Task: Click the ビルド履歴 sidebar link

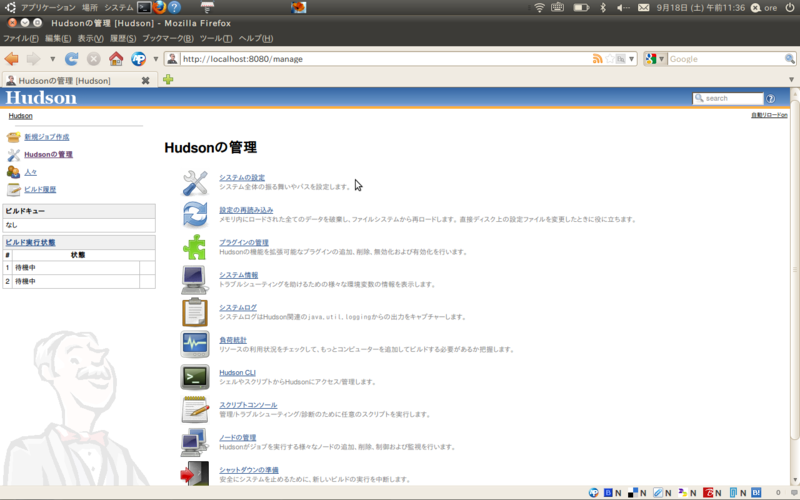Action: click(40, 189)
